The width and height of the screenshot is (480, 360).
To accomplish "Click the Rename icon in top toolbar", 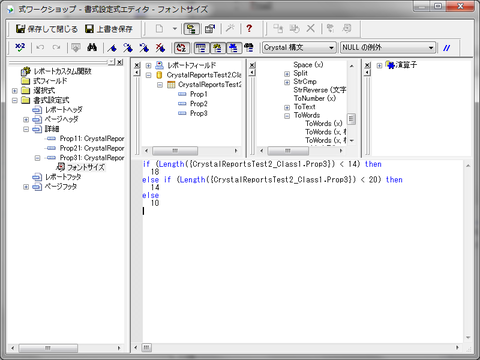I will pos(278,29).
